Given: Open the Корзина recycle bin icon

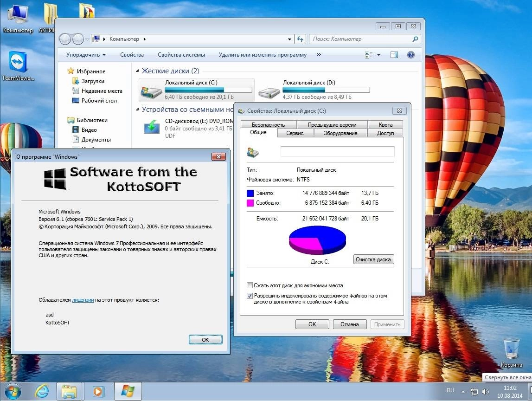Looking at the screenshot, I should [x=511, y=353].
